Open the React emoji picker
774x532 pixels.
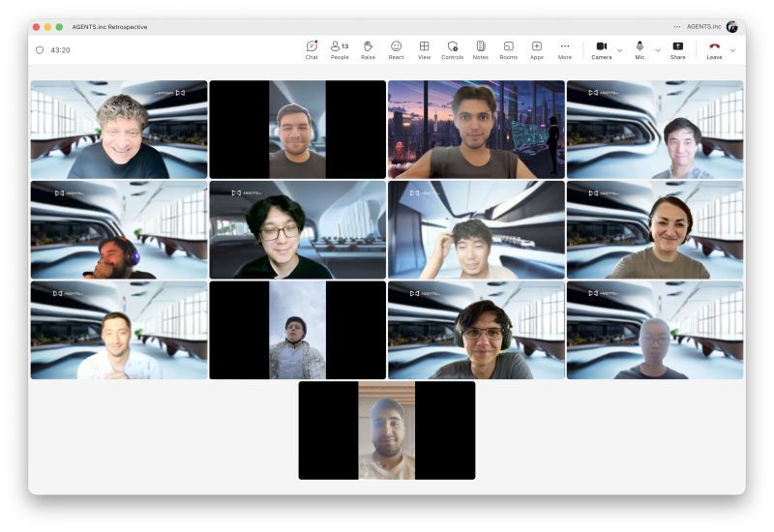396,50
